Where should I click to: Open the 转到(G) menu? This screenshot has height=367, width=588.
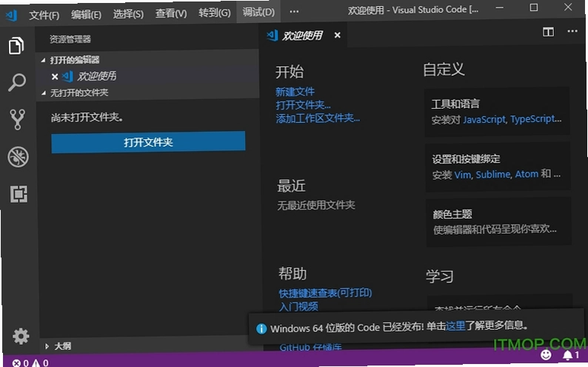click(x=214, y=13)
